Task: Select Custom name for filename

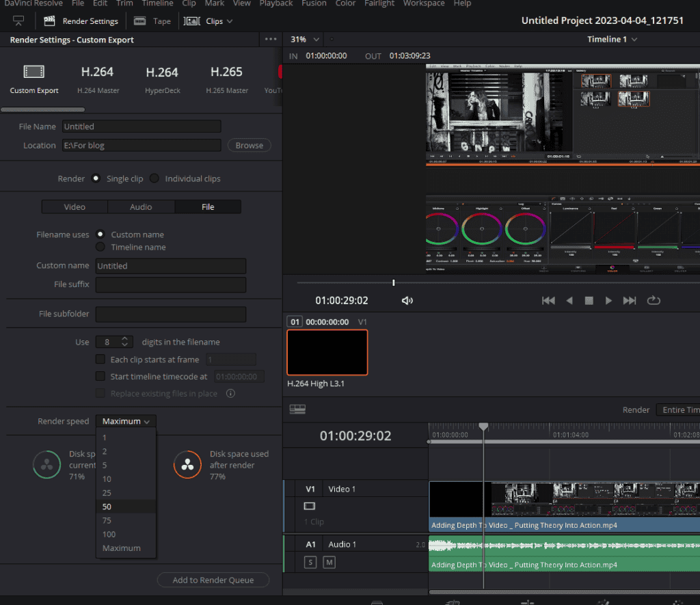Action: [100, 234]
